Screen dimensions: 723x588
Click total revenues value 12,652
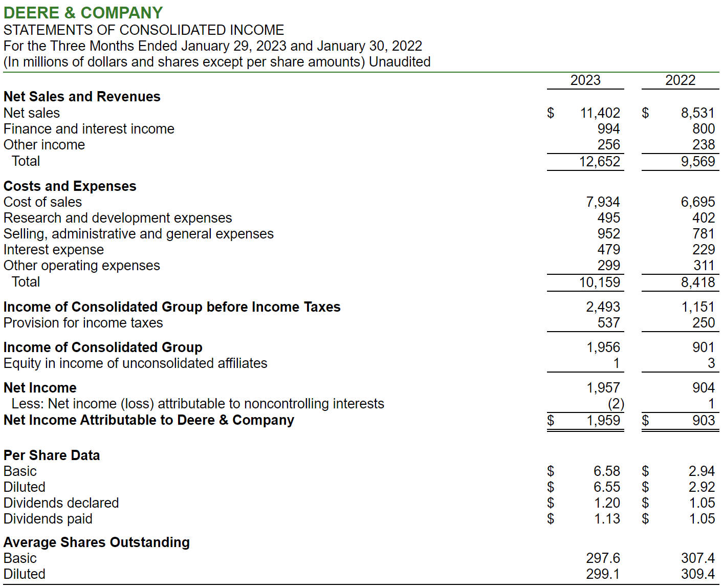(x=599, y=161)
